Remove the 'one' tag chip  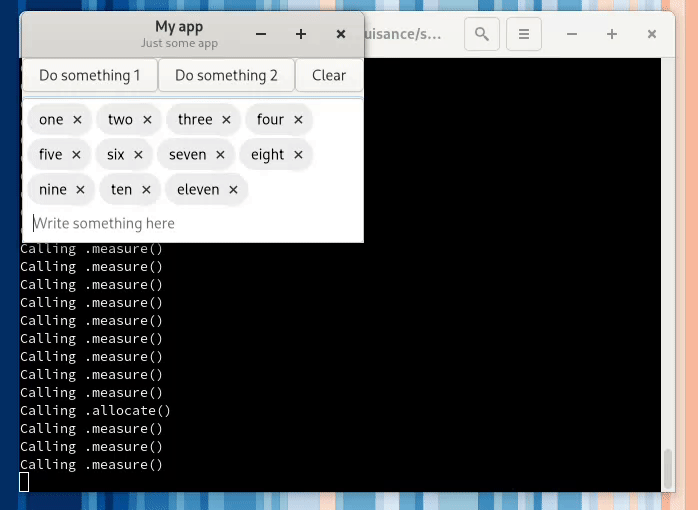[77, 120]
